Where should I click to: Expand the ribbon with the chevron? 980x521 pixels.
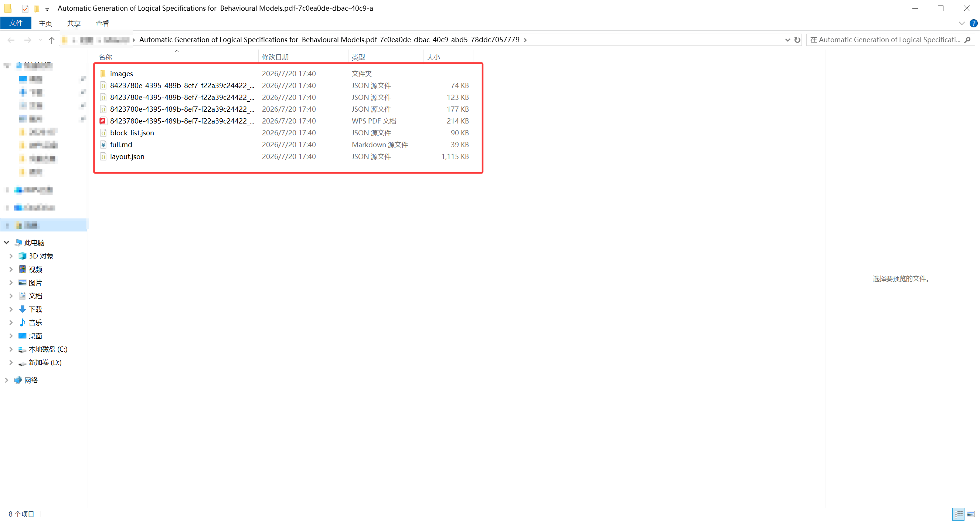pos(962,23)
